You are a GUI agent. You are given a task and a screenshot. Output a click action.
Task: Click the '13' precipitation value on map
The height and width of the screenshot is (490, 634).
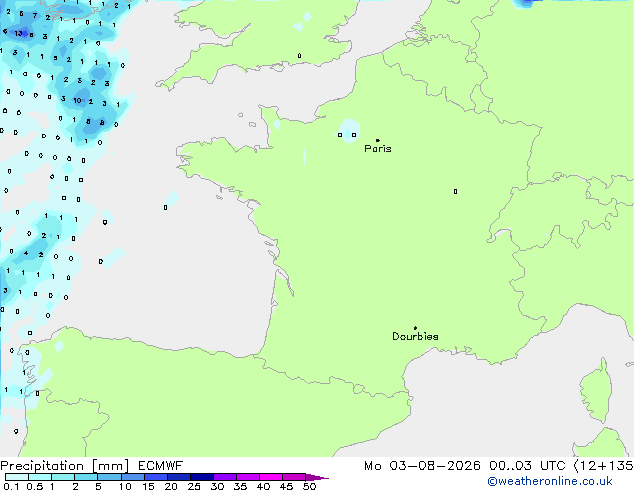pos(19,33)
